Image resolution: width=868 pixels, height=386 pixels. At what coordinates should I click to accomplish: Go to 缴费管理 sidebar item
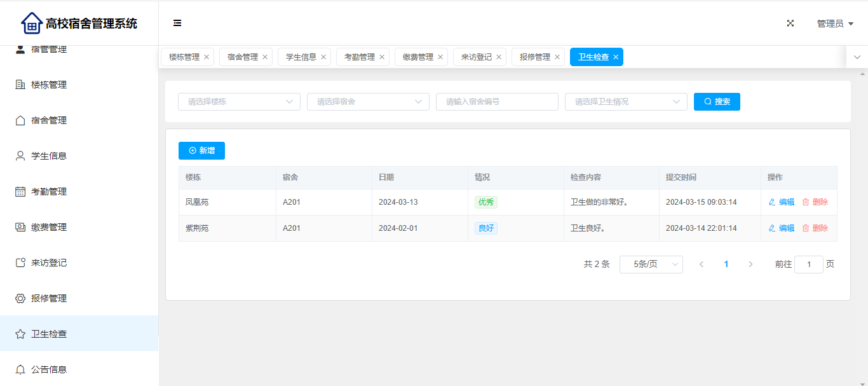(x=49, y=227)
